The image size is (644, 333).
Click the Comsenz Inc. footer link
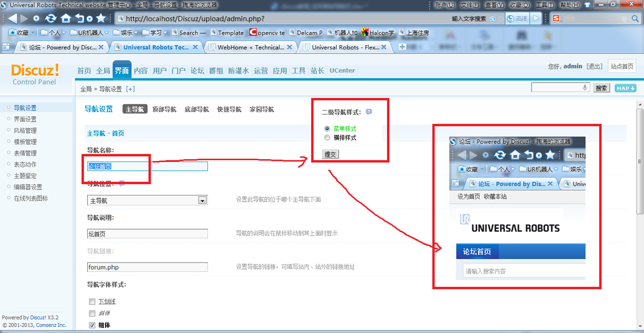51,325
